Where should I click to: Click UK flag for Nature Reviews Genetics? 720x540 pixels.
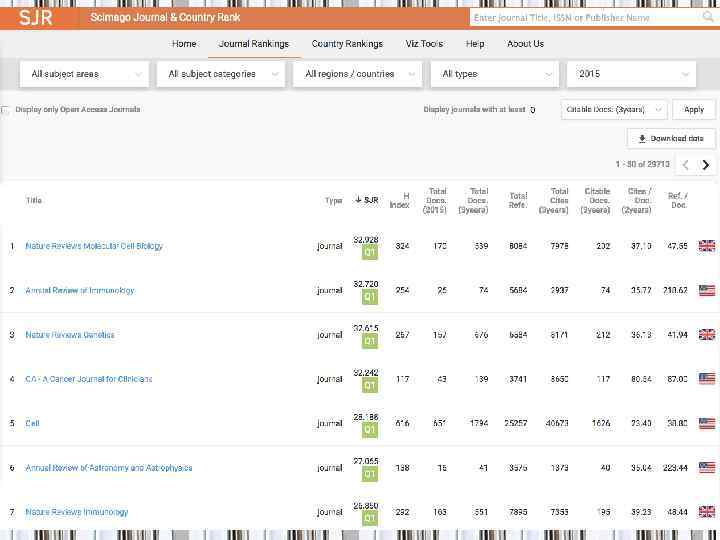tap(707, 335)
